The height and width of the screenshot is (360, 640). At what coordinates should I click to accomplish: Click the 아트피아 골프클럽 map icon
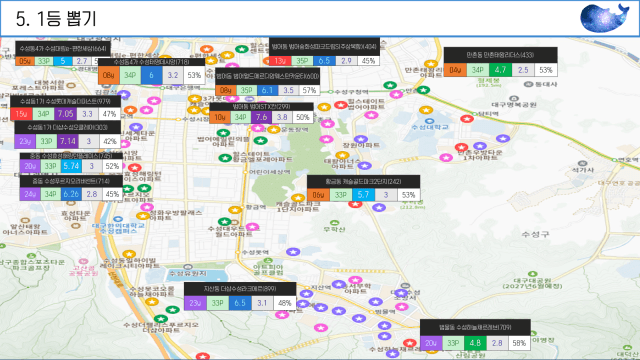point(268,260)
